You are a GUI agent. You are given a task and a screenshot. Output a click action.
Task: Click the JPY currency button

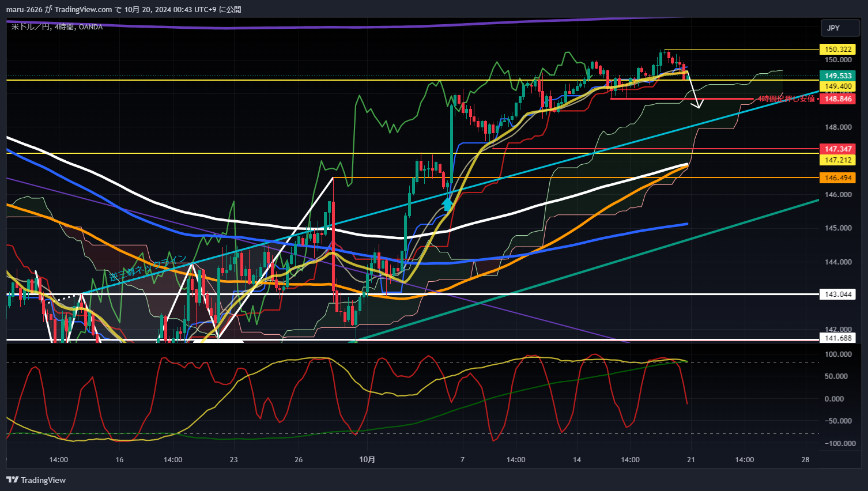point(840,28)
